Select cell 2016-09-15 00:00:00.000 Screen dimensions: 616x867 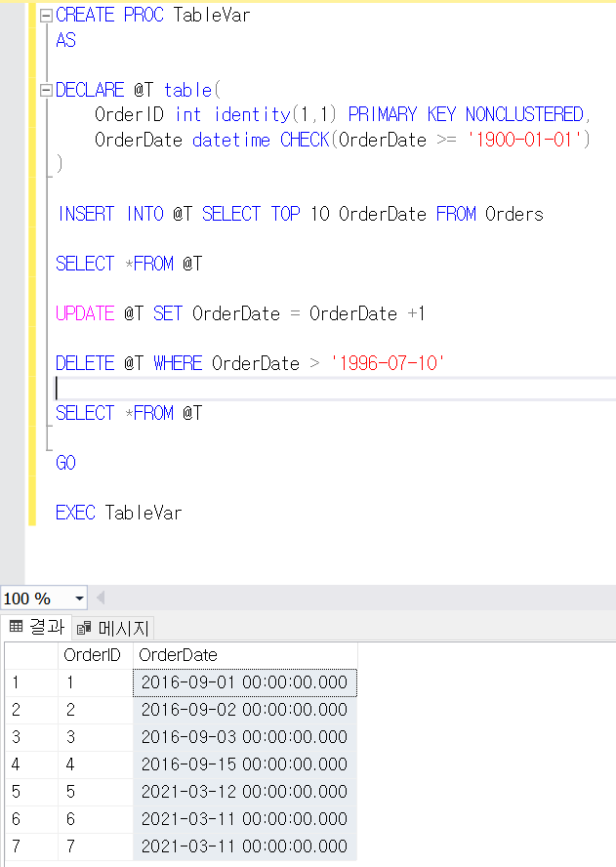click(x=245, y=764)
